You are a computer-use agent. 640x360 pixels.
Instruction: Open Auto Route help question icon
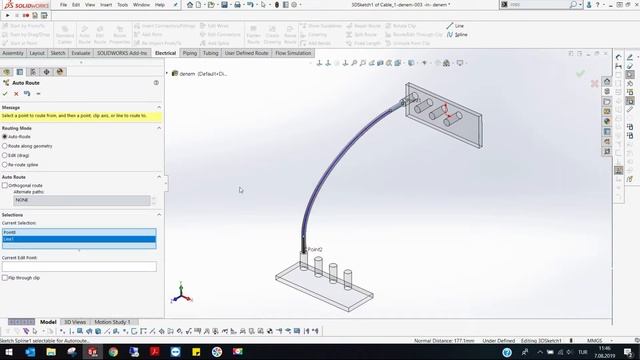click(156, 83)
